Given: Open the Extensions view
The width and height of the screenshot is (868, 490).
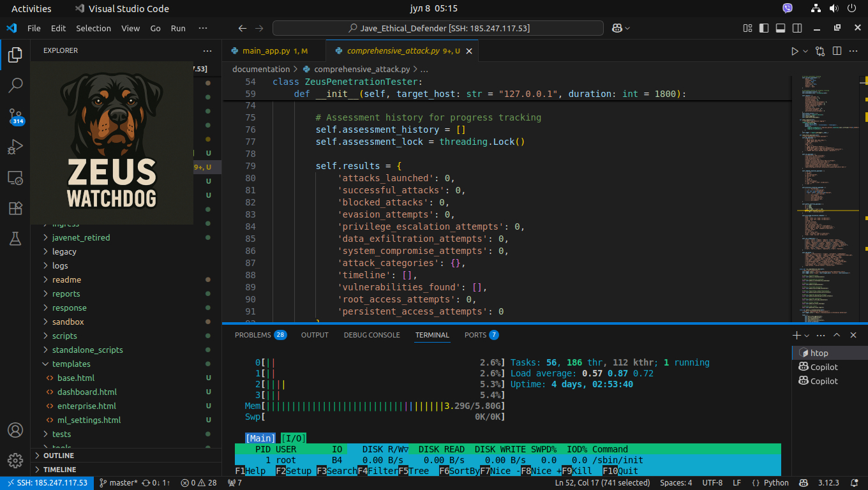Looking at the screenshot, I should click(x=15, y=208).
